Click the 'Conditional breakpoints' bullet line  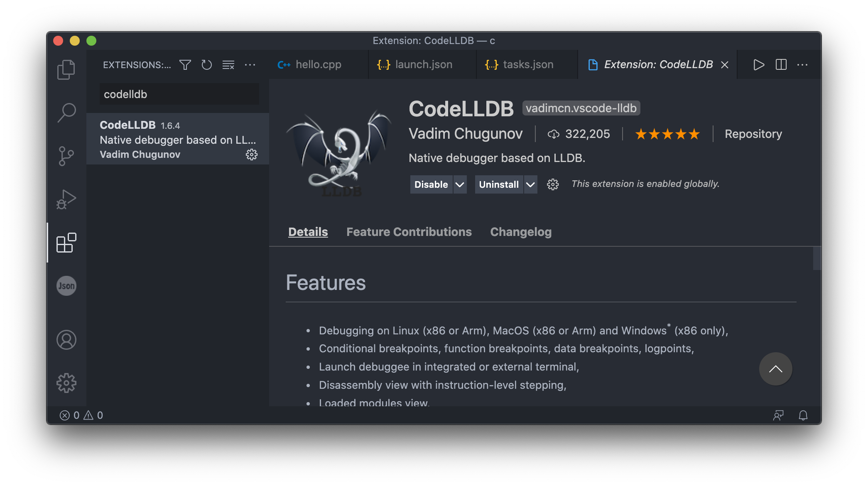pyautogui.click(x=506, y=349)
